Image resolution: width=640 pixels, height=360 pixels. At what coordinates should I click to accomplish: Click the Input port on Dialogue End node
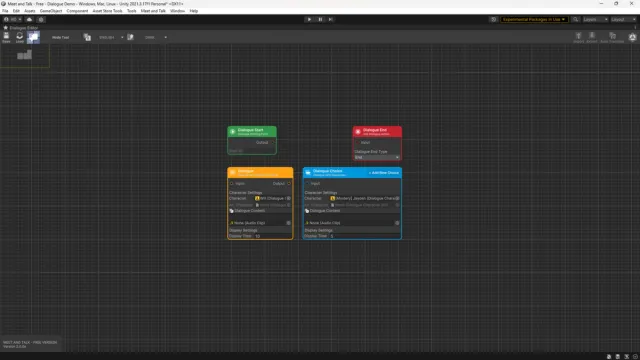[357, 142]
